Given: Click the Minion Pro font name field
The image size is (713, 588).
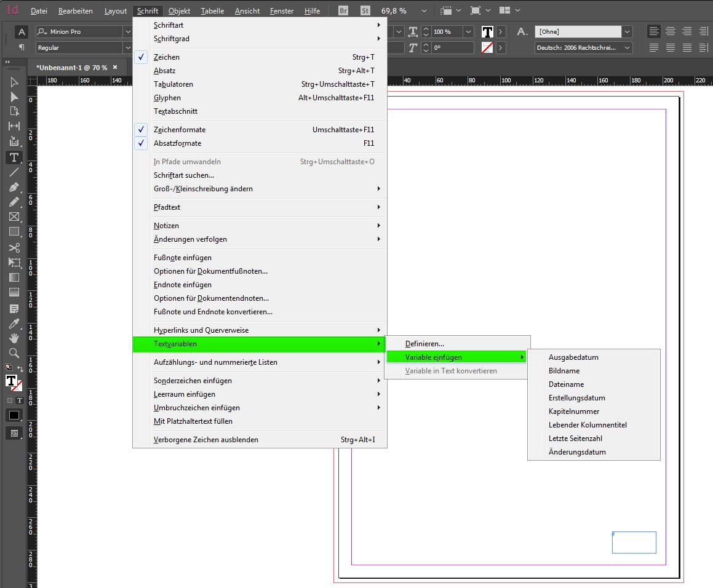Looking at the screenshot, I should click(79, 31).
